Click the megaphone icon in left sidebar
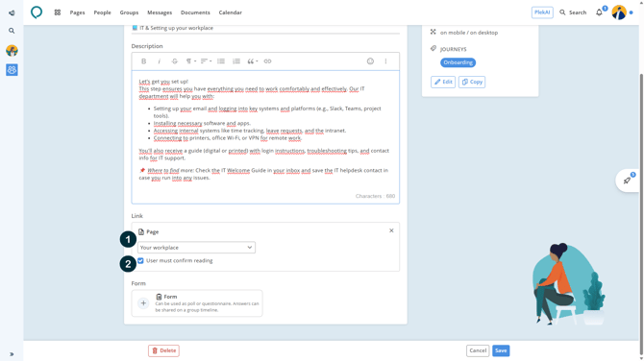Screen dimensions: 644x361 (12, 13)
